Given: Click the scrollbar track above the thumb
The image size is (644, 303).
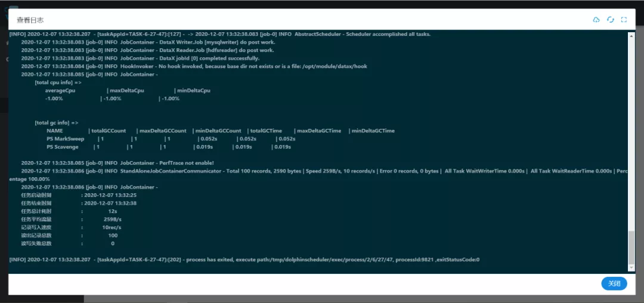Looking at the screenshot, I should click(631, 131).
